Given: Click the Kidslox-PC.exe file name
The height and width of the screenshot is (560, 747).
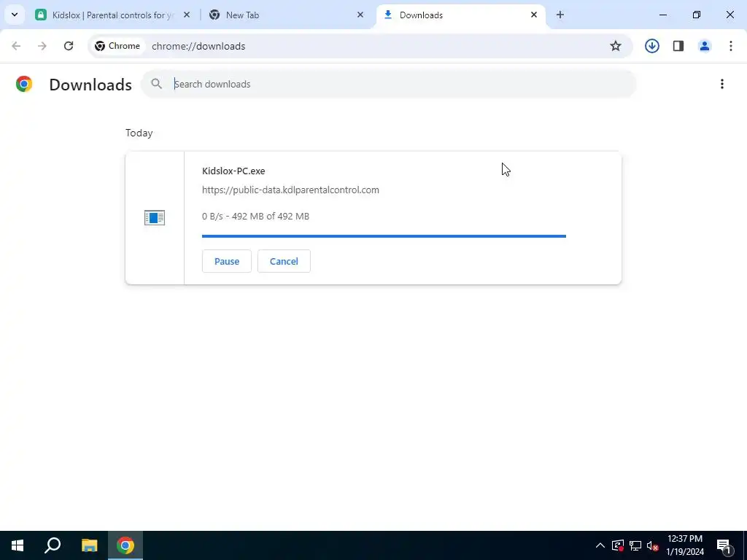Looking at the screenshot, I should (x=233, y=171).
